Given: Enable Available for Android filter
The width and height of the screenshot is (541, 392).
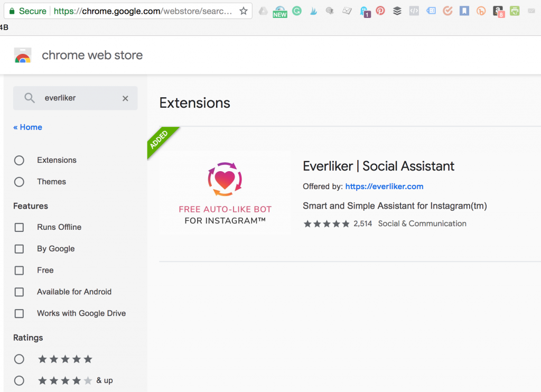Looking at the screenshot, I should pyautogui.click(x=20, y=292).
